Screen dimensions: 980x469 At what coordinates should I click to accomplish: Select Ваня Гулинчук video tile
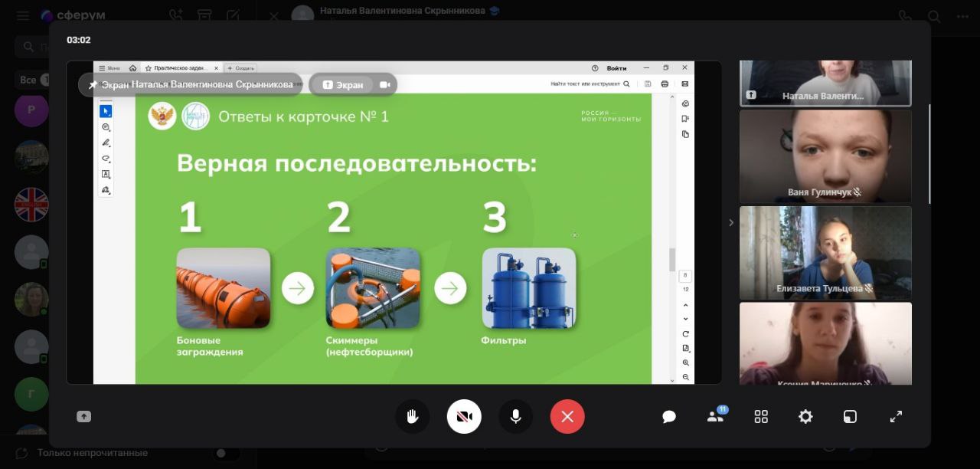tap(825, 156)
